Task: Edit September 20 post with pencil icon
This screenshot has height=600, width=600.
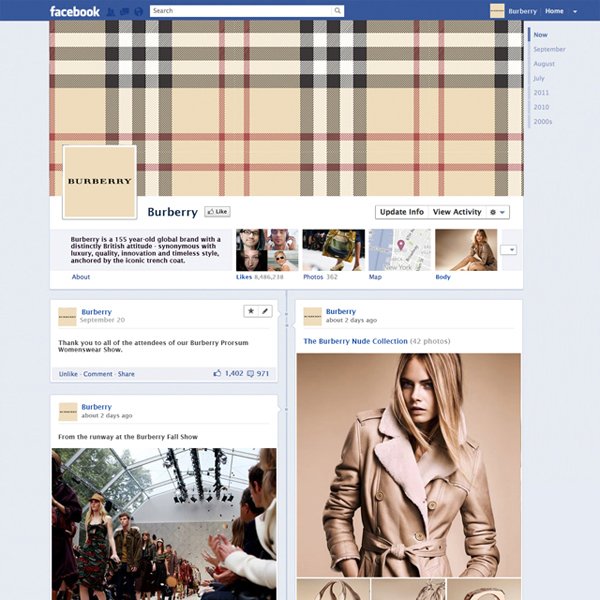Action: 265,311
